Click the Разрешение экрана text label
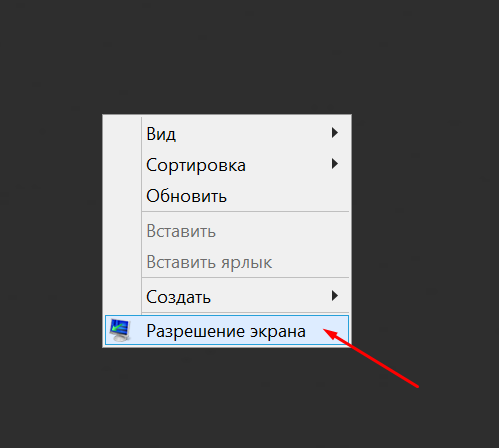 point(226,331)
